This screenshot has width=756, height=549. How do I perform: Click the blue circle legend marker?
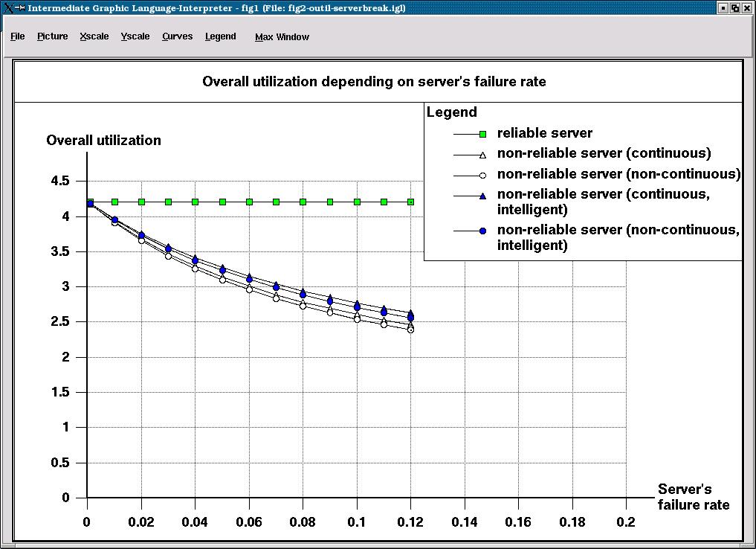482,231
